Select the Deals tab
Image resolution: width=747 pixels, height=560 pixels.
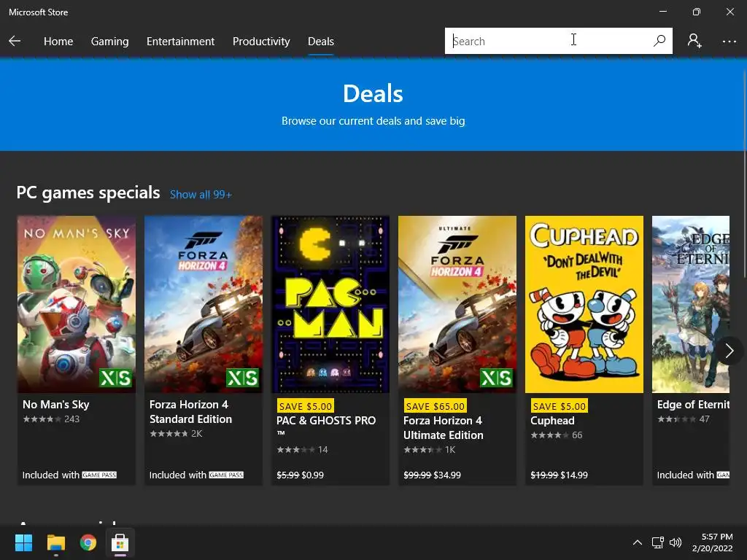click(x=321, y=42)
